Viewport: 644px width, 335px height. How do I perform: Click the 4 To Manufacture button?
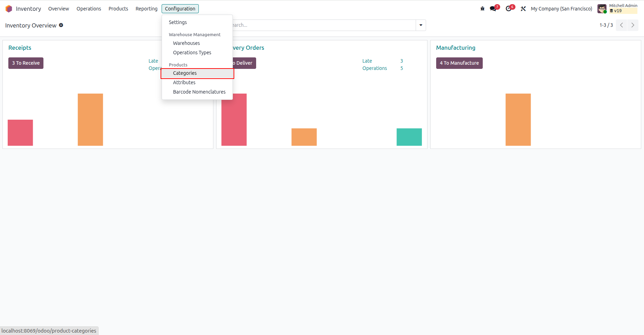coord(459,63)
